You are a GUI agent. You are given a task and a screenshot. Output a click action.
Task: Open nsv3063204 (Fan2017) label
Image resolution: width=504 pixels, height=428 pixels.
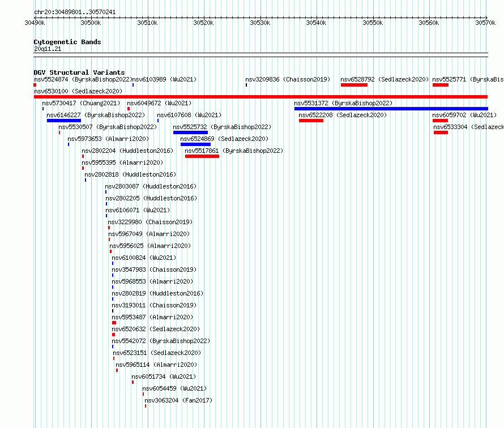pos(178,400)
